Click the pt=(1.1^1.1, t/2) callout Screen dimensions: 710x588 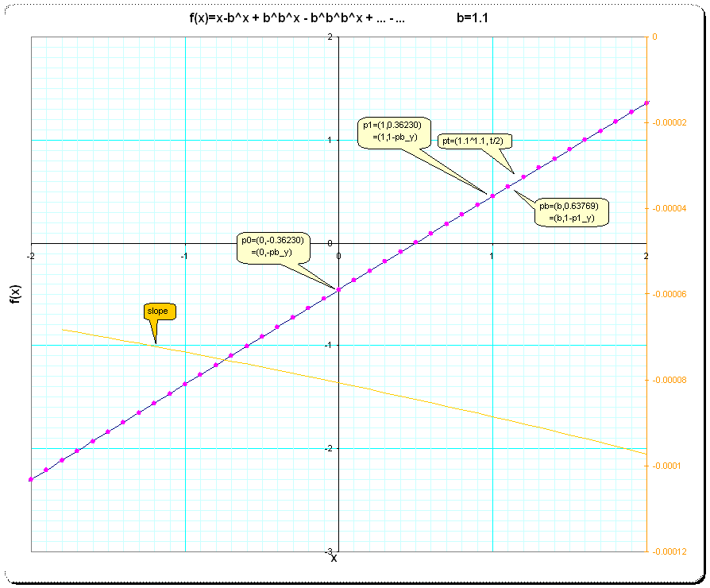477,141
